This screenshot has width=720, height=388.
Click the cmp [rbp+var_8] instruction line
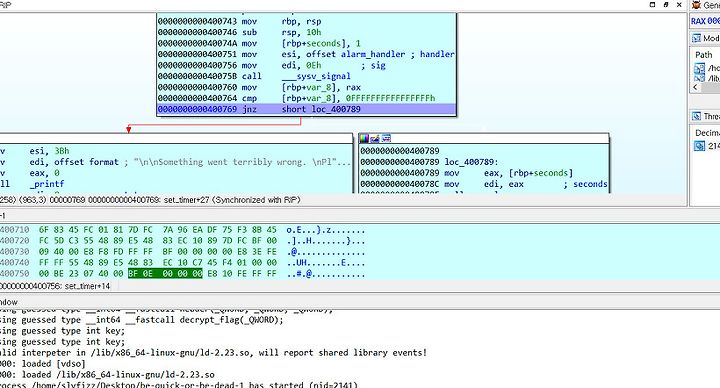point(296,98)
